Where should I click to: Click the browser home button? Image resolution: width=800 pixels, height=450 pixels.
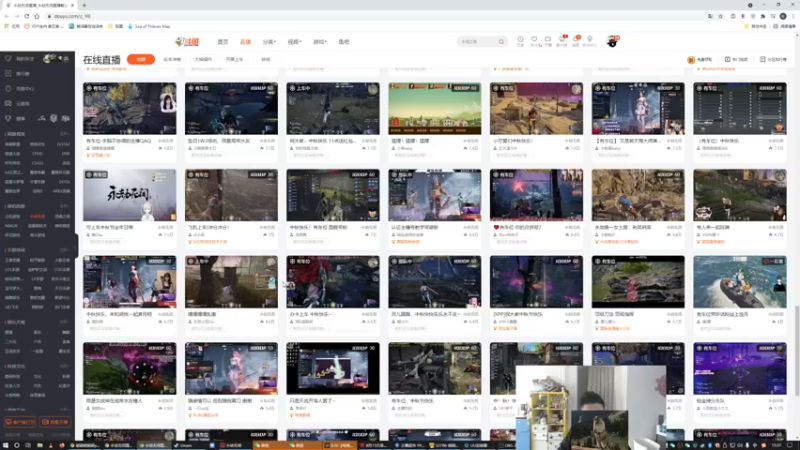pos(37,16)
